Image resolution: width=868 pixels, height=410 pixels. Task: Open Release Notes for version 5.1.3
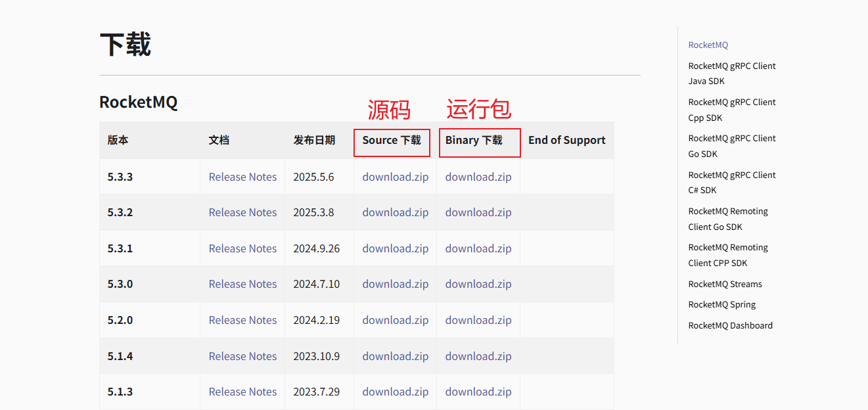[242, 392]
